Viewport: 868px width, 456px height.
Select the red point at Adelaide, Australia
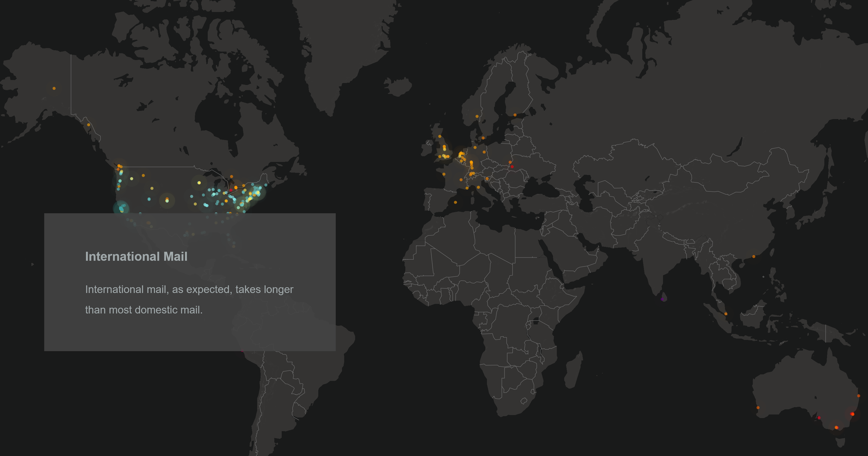(819, 418)
